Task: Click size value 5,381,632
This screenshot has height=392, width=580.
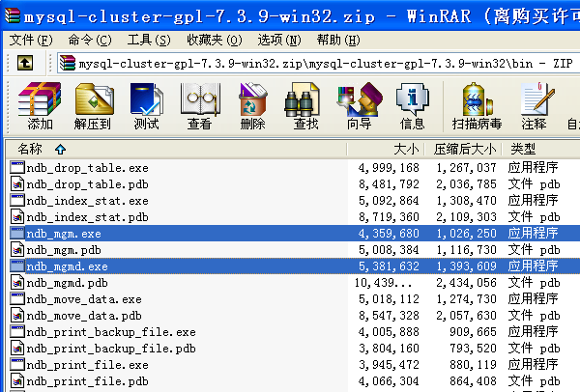Action: (x=389, y=266)
